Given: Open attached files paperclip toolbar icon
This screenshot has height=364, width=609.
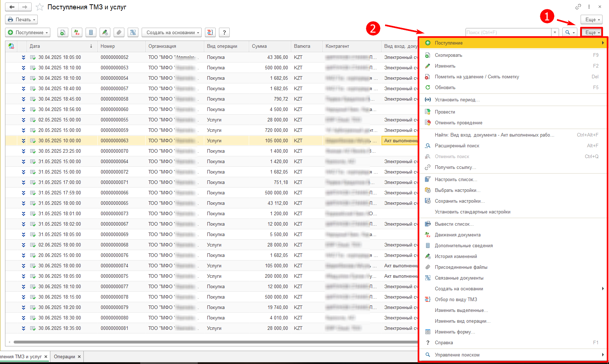Looking at the screenshot, I should (x=119, y=32).
